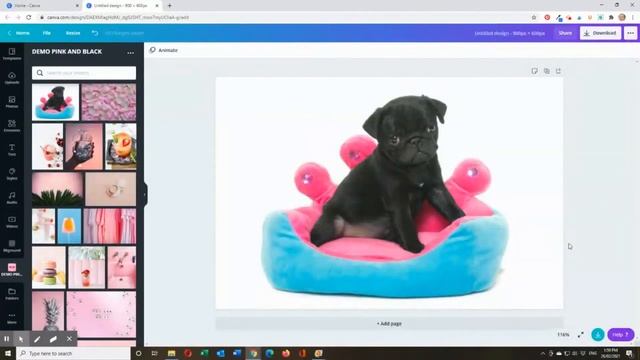
Task: Click Add page below the canvas
Action: coord(389,324)
